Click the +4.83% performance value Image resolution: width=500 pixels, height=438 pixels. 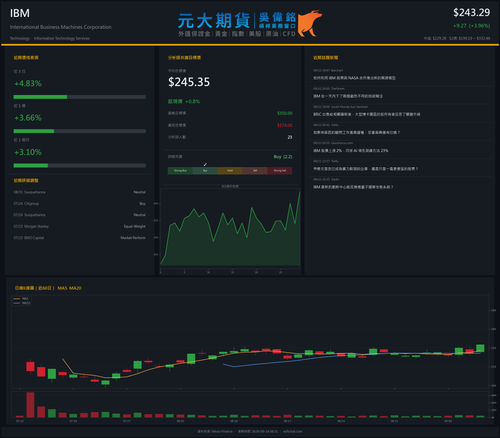[28, 83]
